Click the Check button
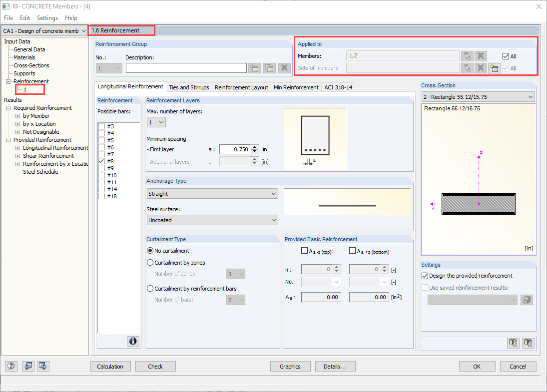The width and height of the screenshot is (547, 392). pyautogui.click(x=155, y=366)
